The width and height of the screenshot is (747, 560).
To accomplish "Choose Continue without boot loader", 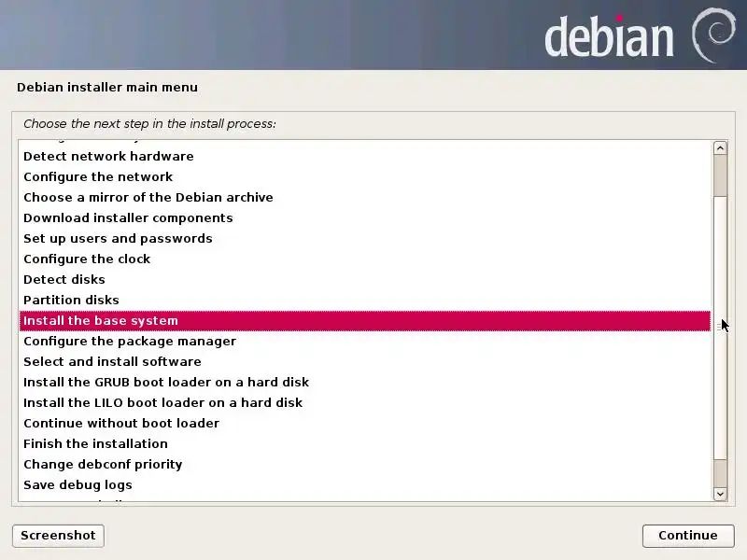I will pyautogui.click(x=365, y=423).
